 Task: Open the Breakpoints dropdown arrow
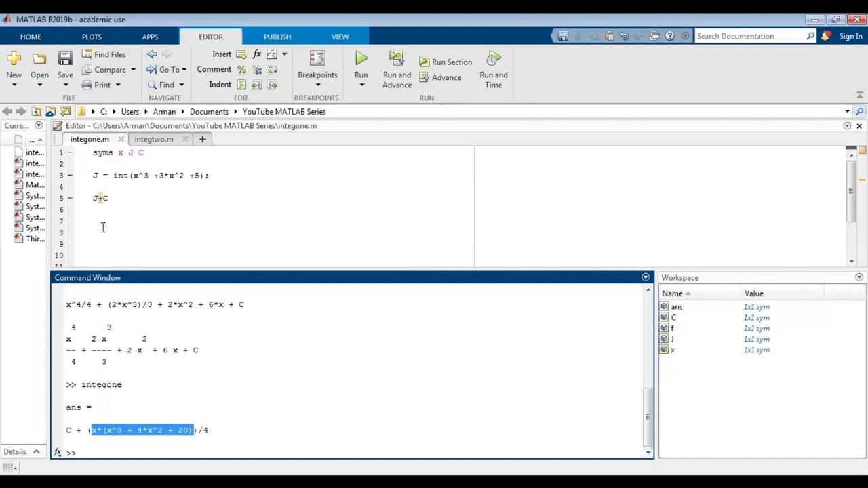click(x=317, y=85)
